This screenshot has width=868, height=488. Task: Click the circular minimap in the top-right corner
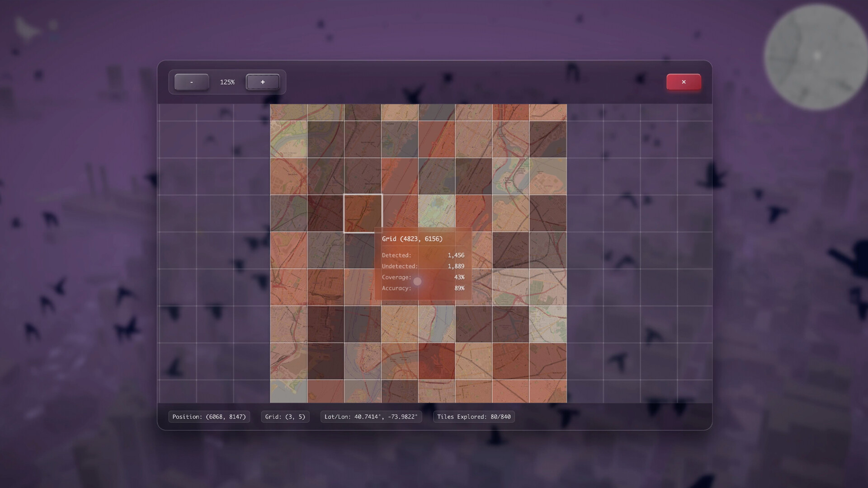(816, 56)
